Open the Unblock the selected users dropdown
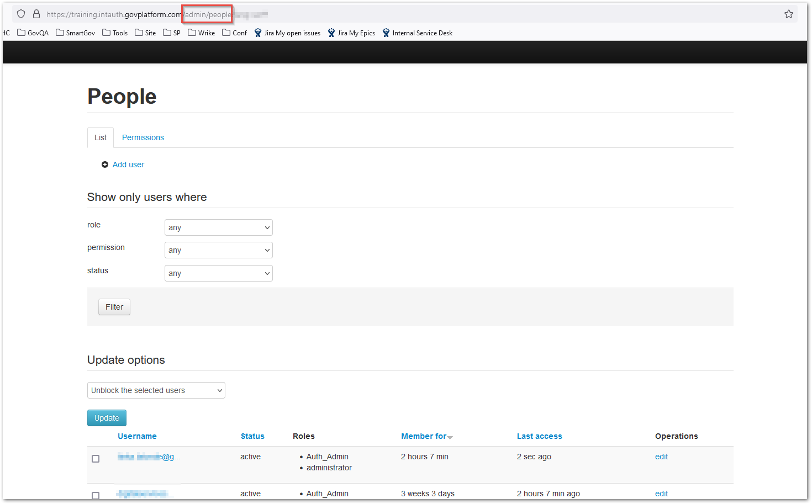Image resolution: width=812 pixels, height=504 pixels. click(156, 390)
